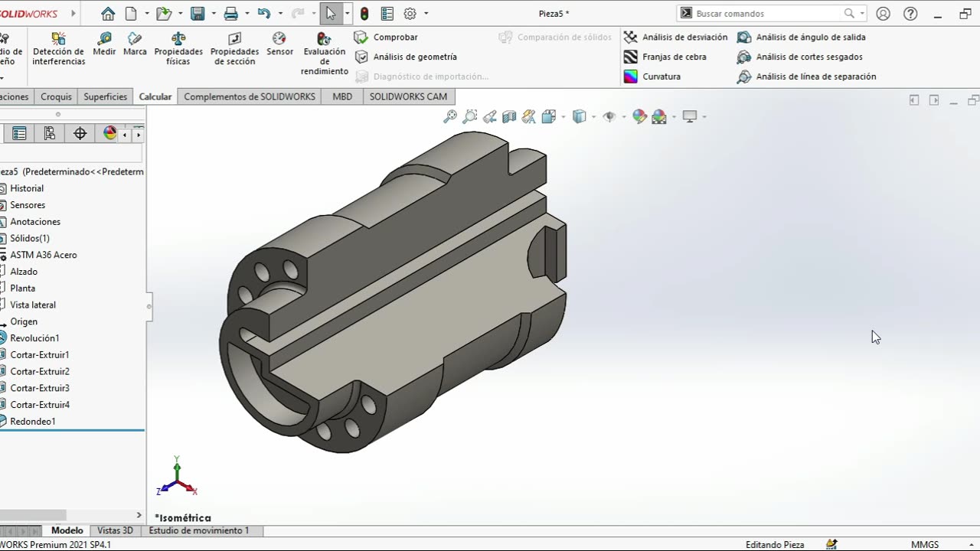
Task: Switch to the Croquis tab
Action: click(56, 96)
